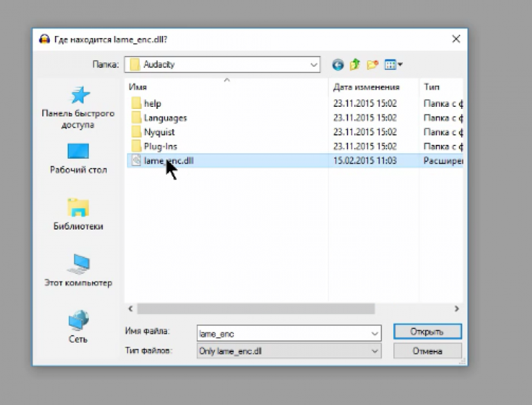Go back using the blue back arrow icon
Viewport: 532px width, 405px height.
pos(338,64)
